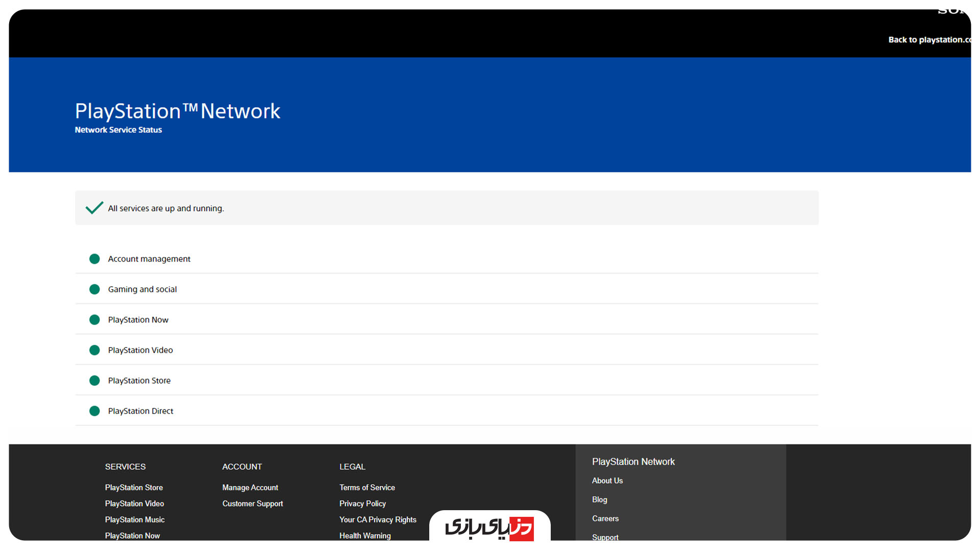Screen dimensions: 980x551
Task: Select Manage Account in footer
Action: coord(250,488)
